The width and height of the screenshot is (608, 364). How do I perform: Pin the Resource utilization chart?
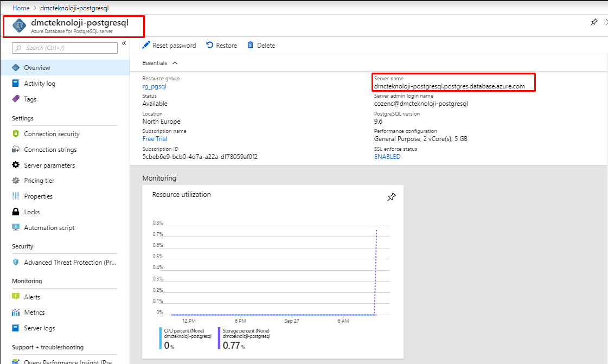(x=392, y=197)
